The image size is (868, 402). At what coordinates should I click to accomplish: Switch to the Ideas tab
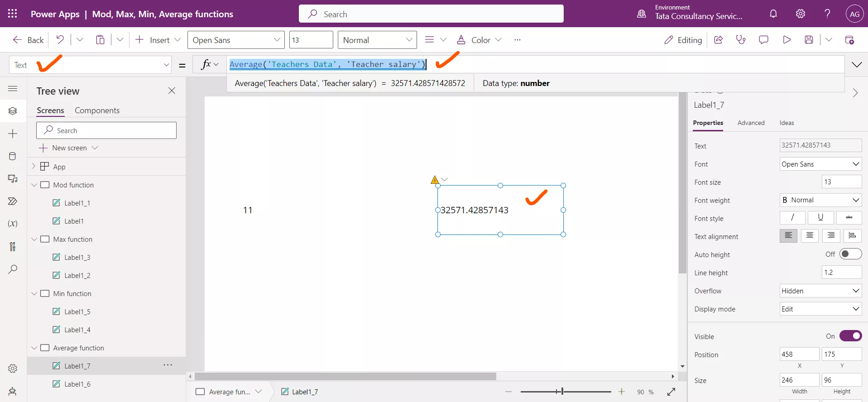[786, 123]
